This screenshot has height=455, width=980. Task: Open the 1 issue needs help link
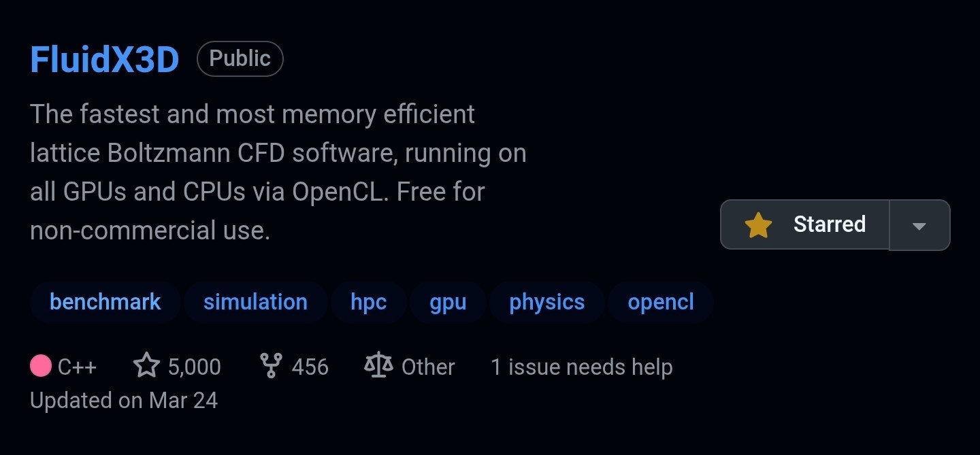pyautogui.click(x=582, y=367)
